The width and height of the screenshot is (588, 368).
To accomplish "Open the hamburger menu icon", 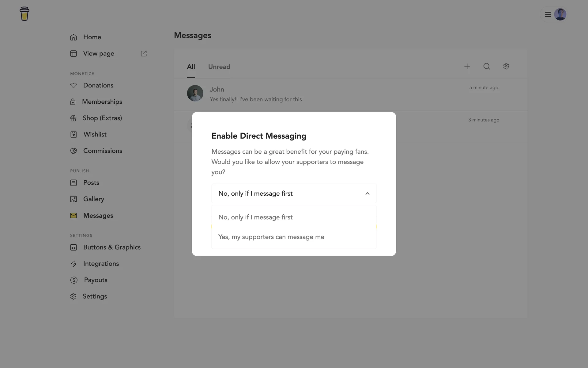I will [548, 14].
